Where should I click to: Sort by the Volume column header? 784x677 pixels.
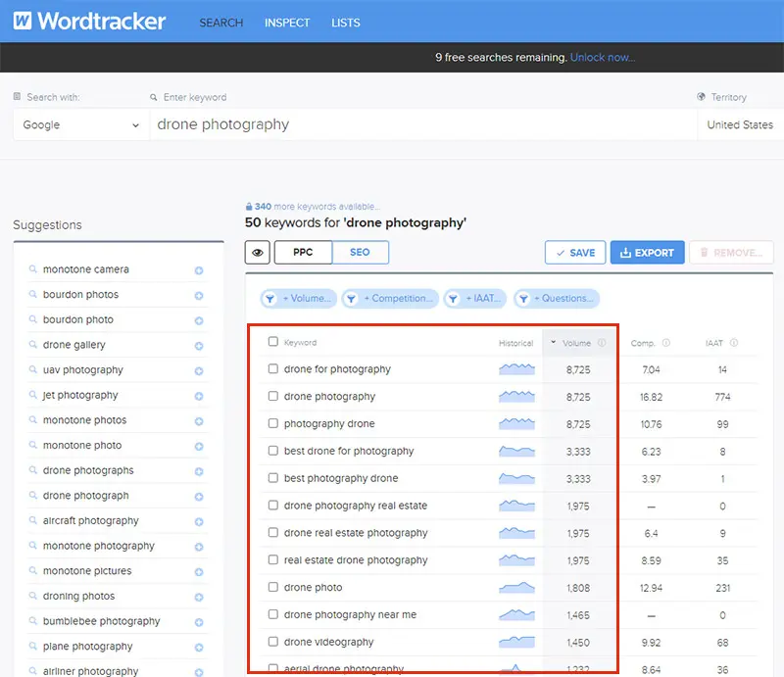point(576,343)
